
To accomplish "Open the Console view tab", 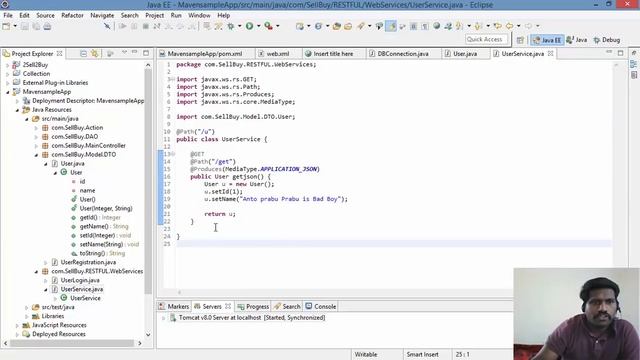I will coord(321,307).
